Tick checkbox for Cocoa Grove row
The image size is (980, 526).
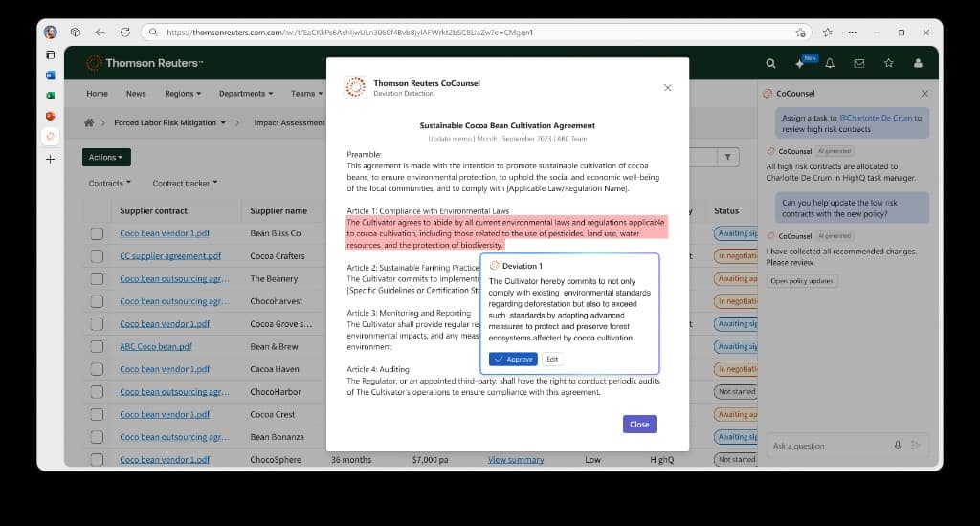click(97, 323)
